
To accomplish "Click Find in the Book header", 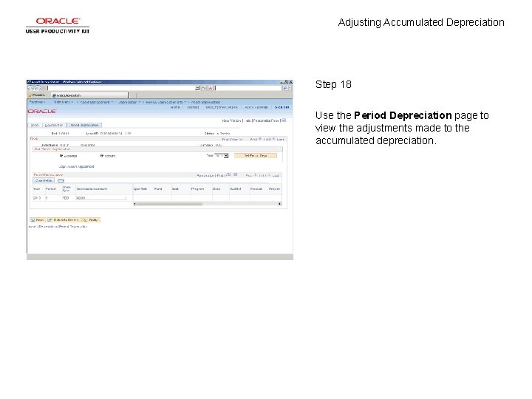I will tap(225, 140).
